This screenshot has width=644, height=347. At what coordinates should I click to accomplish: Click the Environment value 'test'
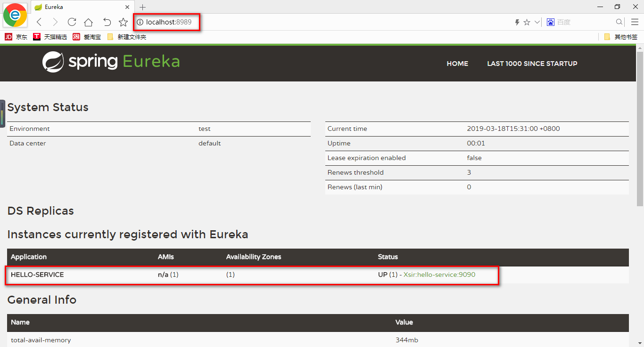coord(205,129)
